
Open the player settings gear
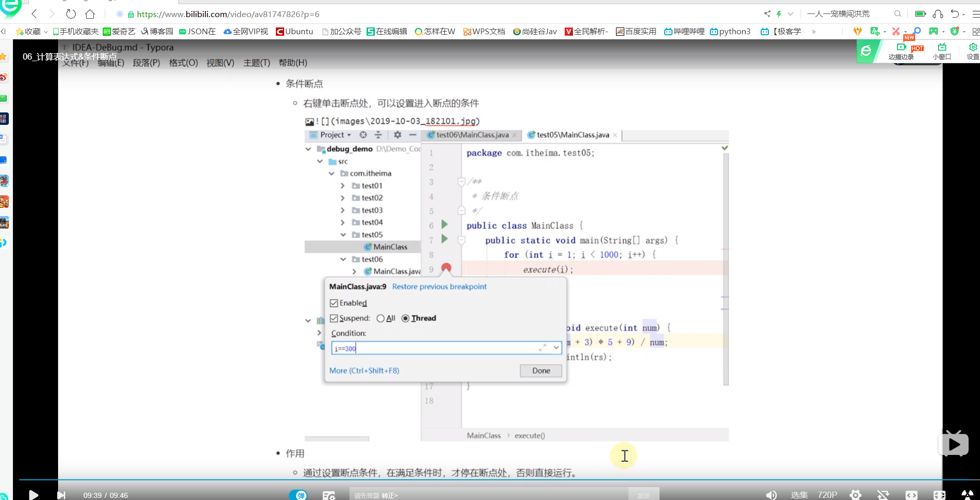click(856, 495)
